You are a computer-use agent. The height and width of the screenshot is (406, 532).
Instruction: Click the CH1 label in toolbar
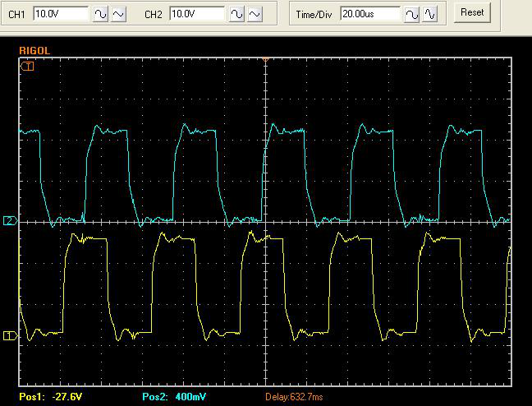click(x=16, y=15)
